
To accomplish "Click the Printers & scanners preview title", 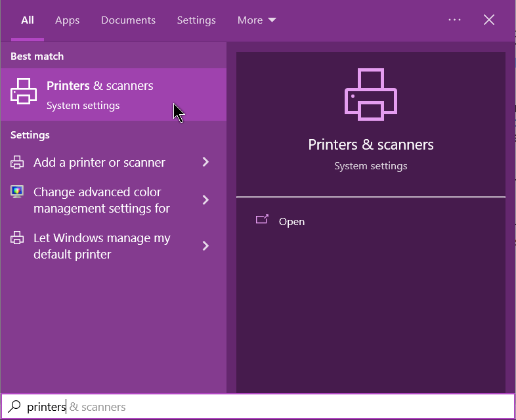I will [371, 145].
